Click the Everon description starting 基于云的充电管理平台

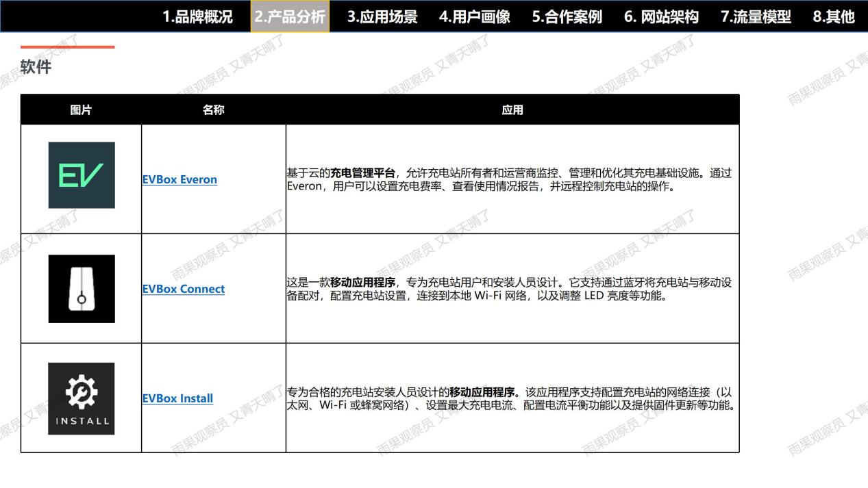click(x=509, y=179)
